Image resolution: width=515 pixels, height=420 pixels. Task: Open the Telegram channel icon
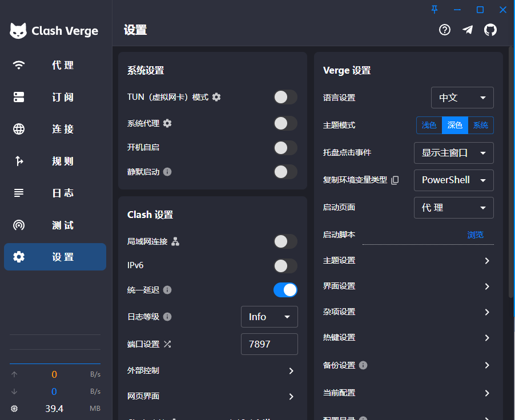468,30
